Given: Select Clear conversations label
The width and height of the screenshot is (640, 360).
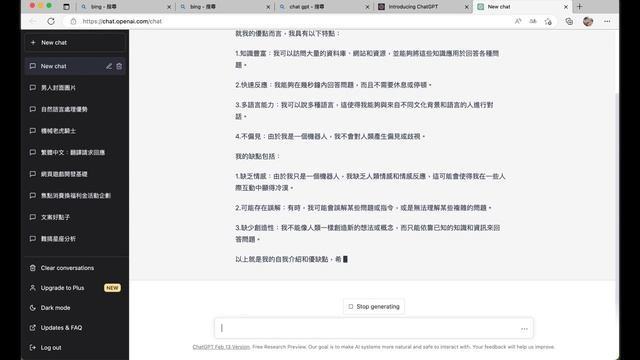Looking at the screenshot, I should 67,268.
